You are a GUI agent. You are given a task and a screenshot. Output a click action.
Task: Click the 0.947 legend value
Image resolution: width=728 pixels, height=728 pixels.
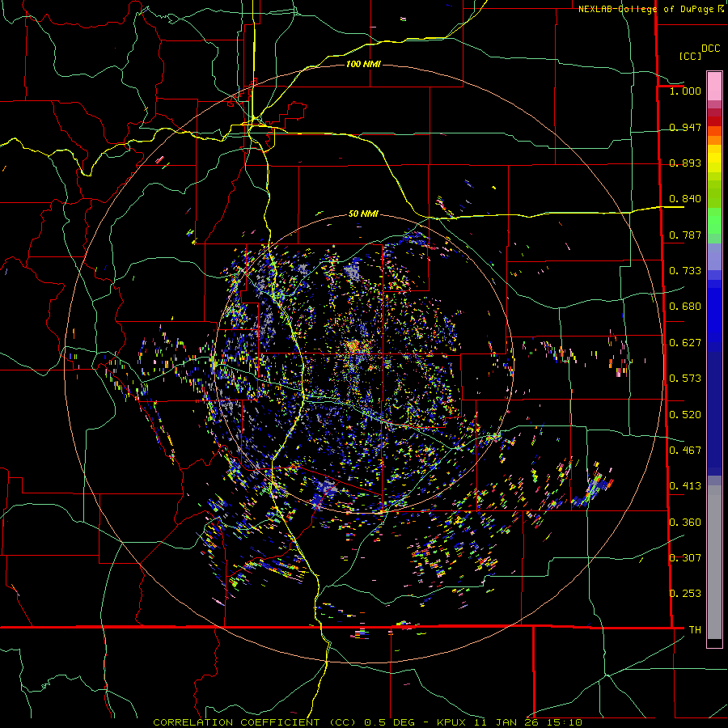tap(685, 127)
